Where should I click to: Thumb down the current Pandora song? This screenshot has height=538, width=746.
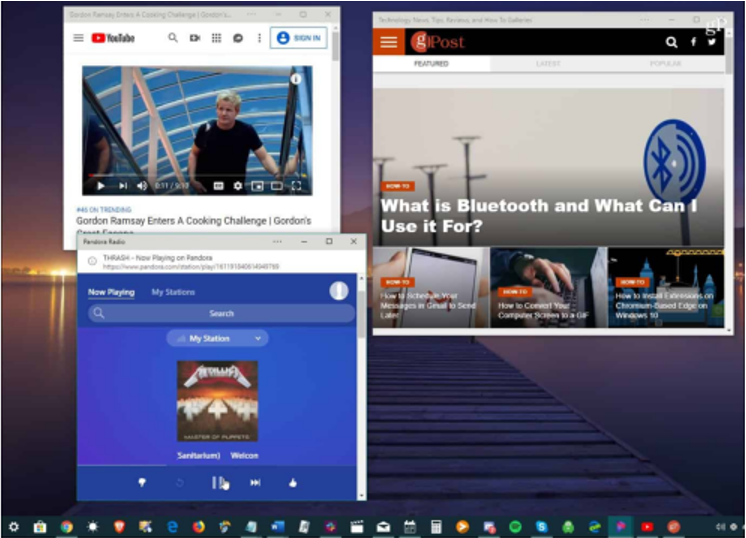pyautogui.click(x=142, y=483)
